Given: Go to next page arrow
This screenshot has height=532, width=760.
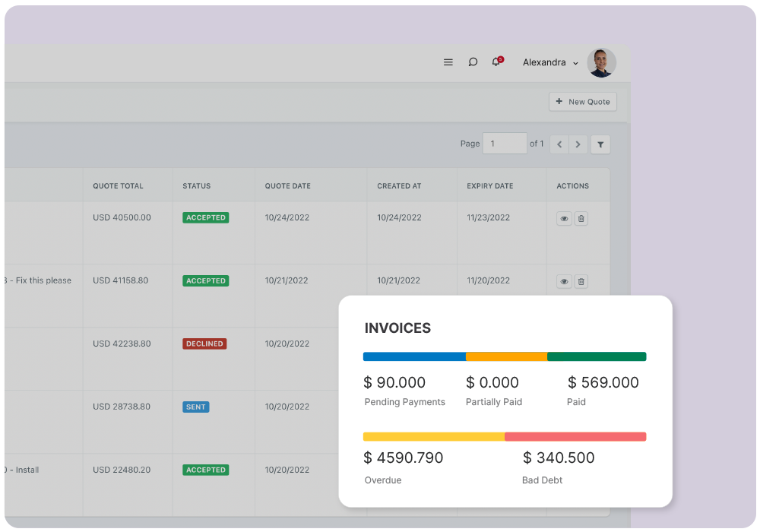Looking at the screenshot, I should [578, 144].
